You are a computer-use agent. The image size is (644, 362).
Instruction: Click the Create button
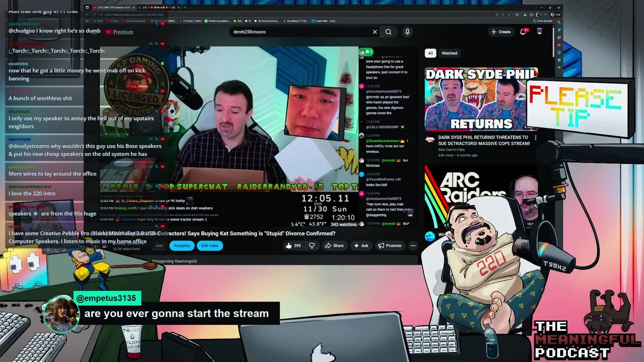[x=501, y=32]
